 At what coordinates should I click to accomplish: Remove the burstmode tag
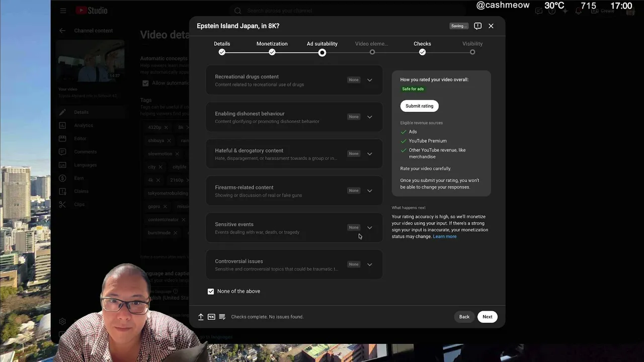click(x=175, y=233)
